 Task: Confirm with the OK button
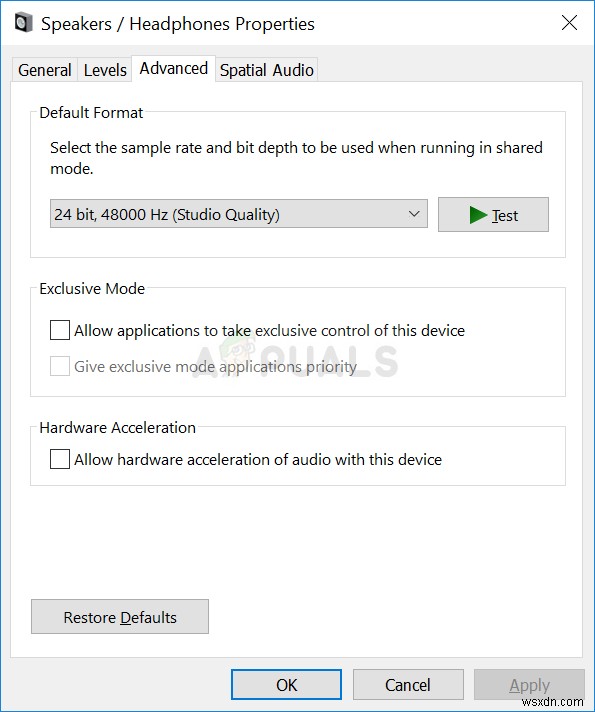coord(286,684)
